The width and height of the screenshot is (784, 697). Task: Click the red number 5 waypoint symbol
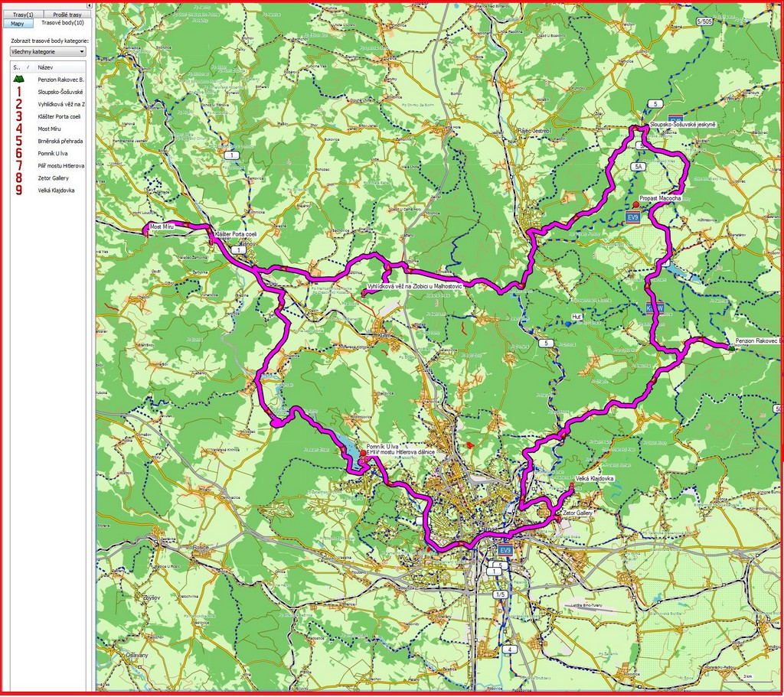click(x=18, y=141)
